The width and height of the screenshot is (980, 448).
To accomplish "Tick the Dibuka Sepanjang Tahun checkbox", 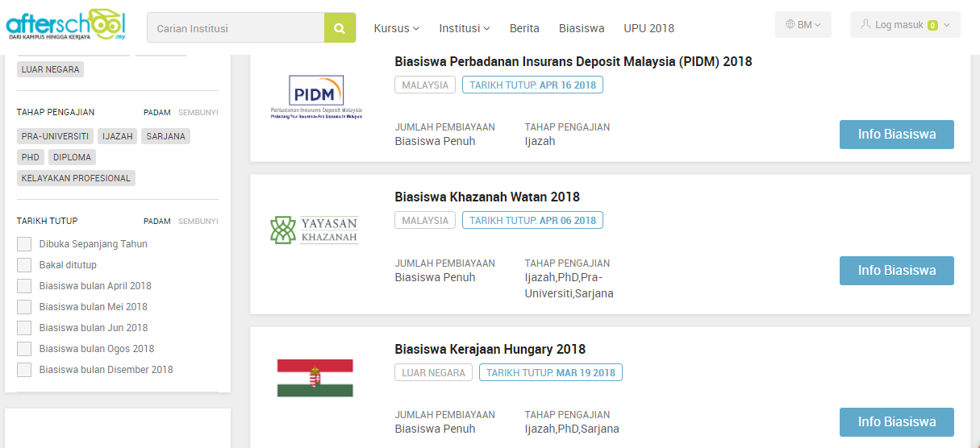I will coord(24,244).
